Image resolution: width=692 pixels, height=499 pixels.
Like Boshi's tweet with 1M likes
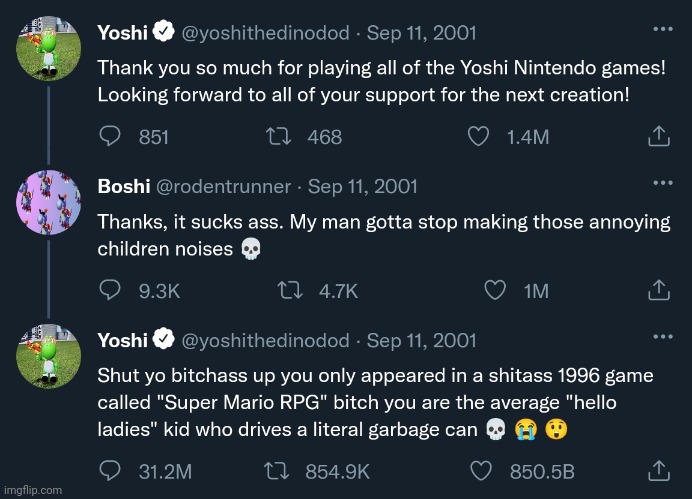(495, 290)
